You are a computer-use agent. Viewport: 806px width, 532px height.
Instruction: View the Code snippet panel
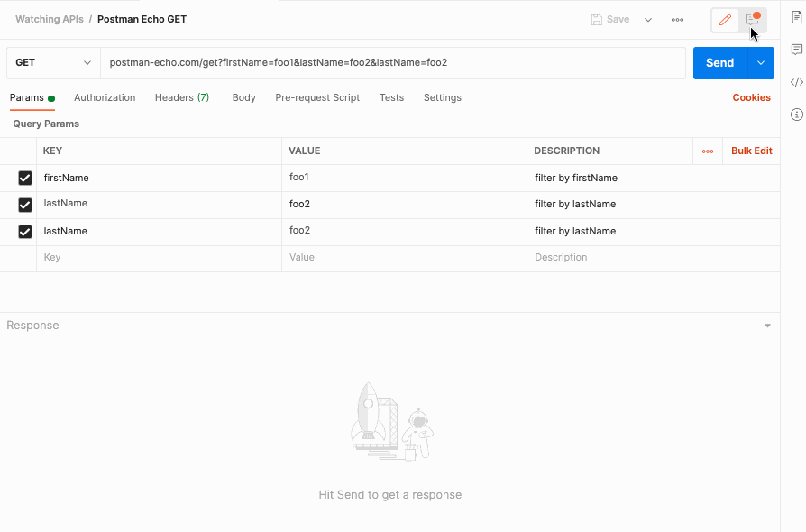pos(797,82)
